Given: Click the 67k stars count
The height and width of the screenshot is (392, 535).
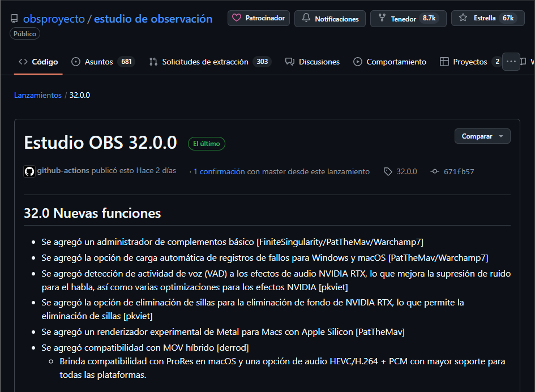Looking at the screenshot, I should (x=508, y=18).
